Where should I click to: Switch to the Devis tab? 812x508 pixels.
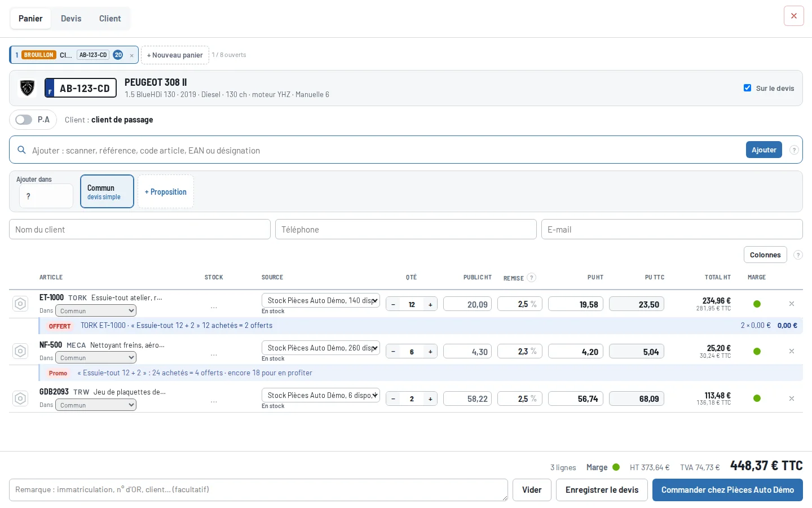click(x=71, y=19)
